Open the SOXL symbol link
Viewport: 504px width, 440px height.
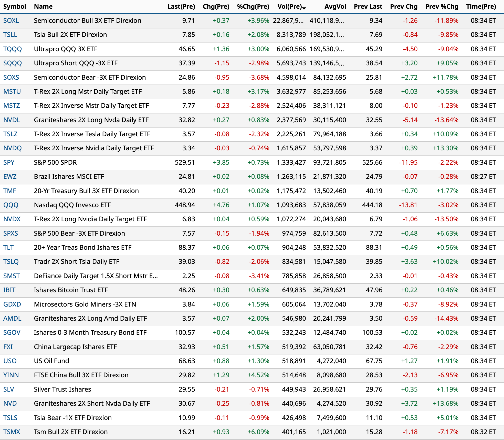point(11,20)
